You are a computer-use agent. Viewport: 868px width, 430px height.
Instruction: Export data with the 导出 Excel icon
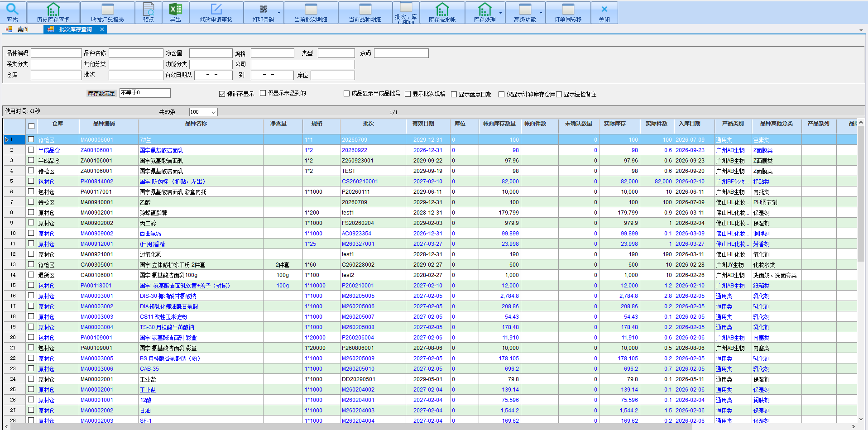[x=176, y=13]
